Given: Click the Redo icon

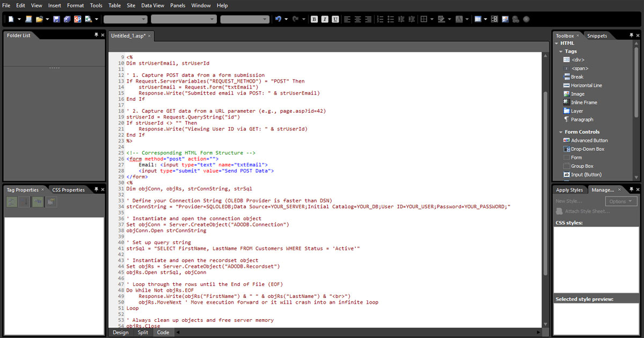Looking at the screenshot, I should [295, 19].
